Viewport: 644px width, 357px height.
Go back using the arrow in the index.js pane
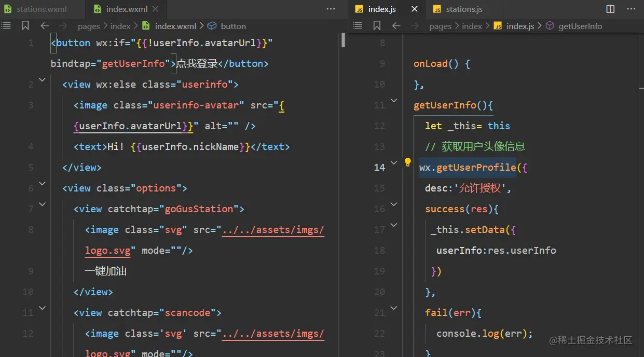[396, 25]
